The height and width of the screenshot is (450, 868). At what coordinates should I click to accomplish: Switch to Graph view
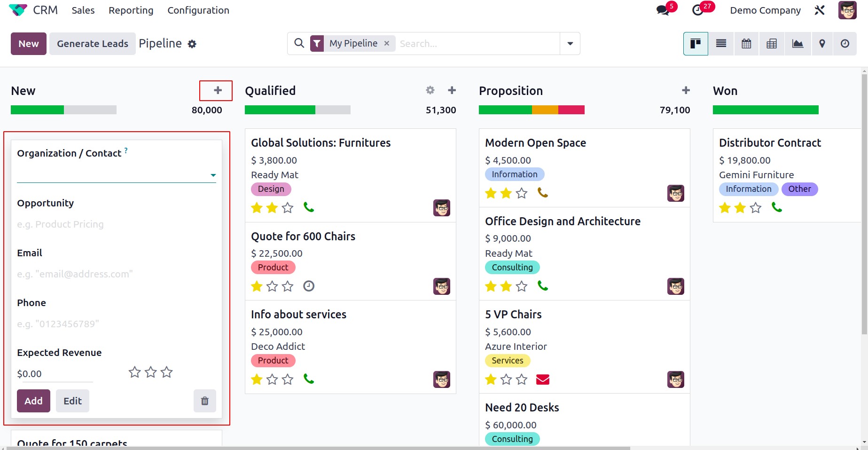(x=798, y=44)
